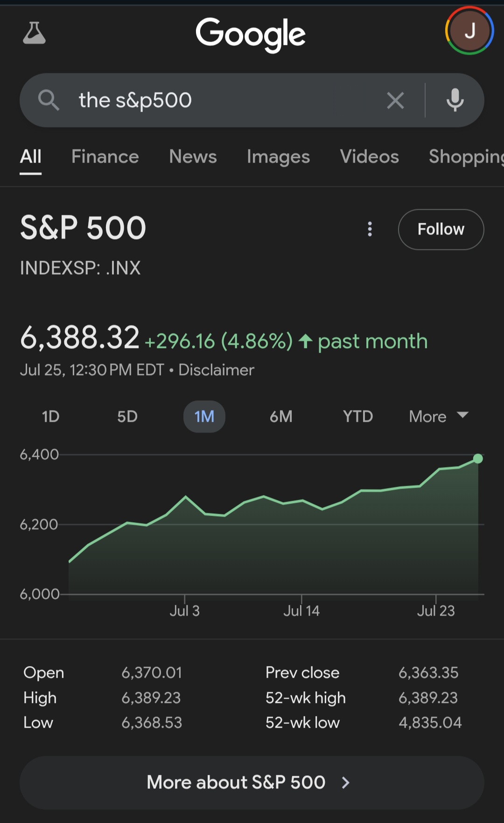Switch to the Finance tab

tap(105, 157)
